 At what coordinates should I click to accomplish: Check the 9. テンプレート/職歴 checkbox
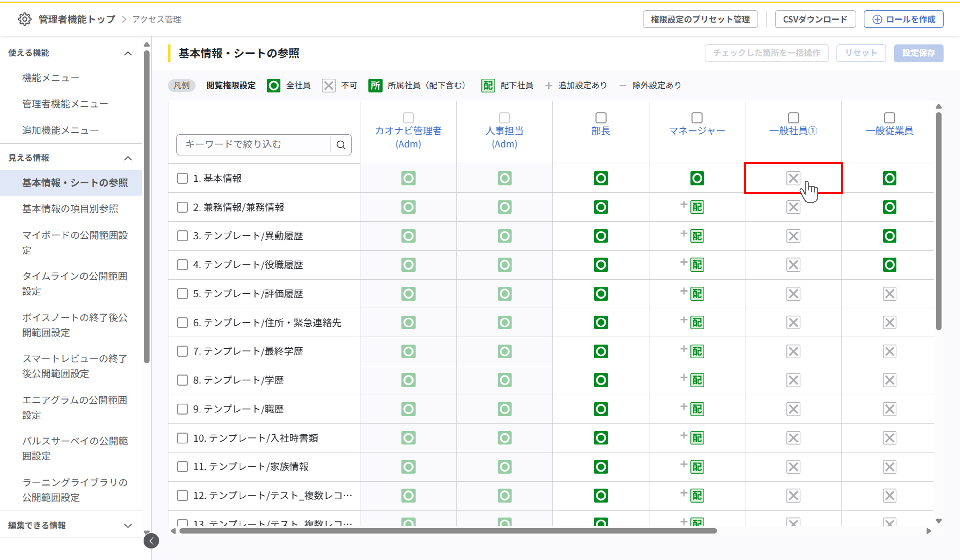pos(183,409)
